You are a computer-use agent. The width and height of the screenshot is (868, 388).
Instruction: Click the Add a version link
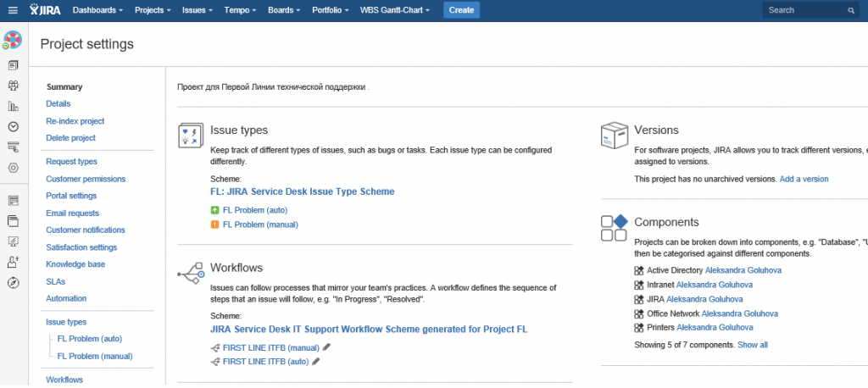click(x=804, y=179)
